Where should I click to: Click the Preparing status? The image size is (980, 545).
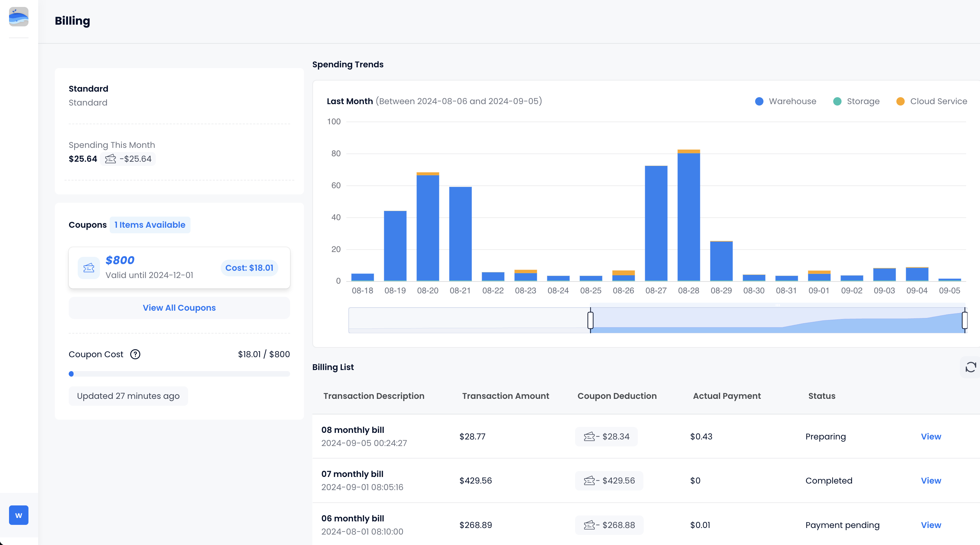pyautogui.click(x=826, y=437)
